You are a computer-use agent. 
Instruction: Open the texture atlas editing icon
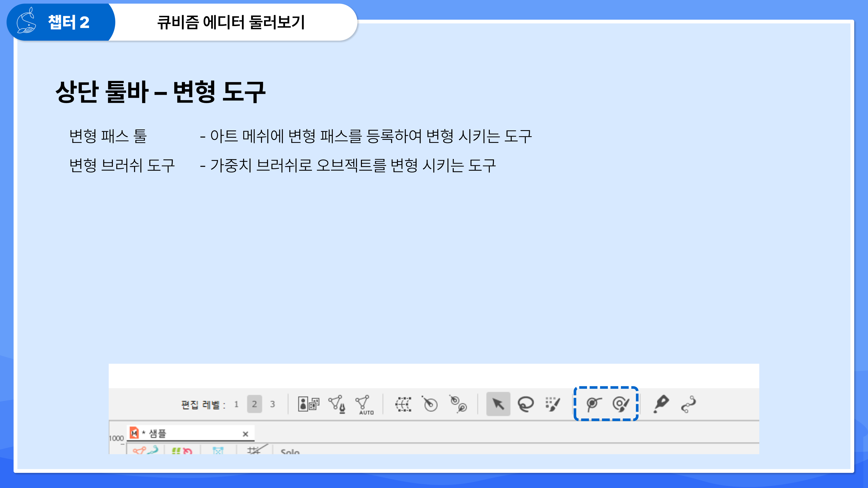coord(308,404)
